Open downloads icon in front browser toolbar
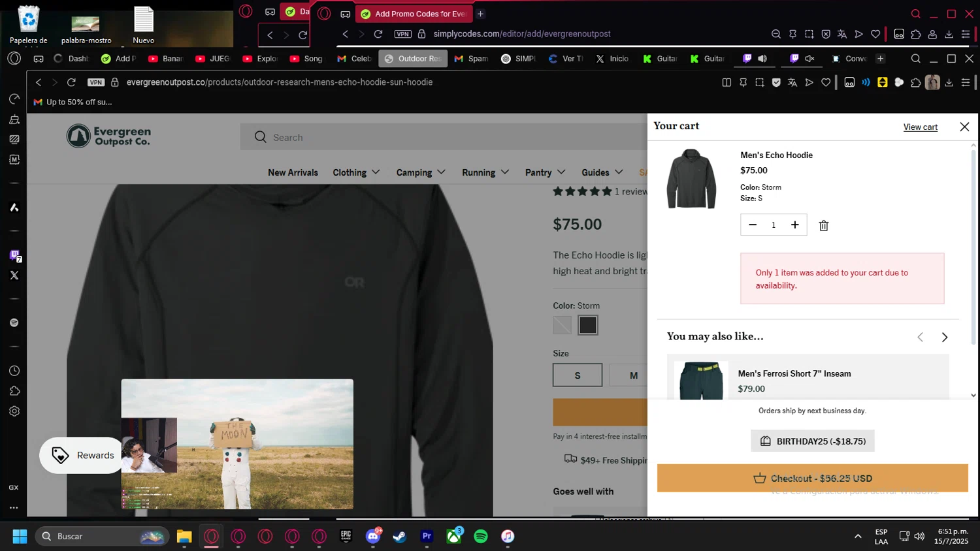 point(949,82)
